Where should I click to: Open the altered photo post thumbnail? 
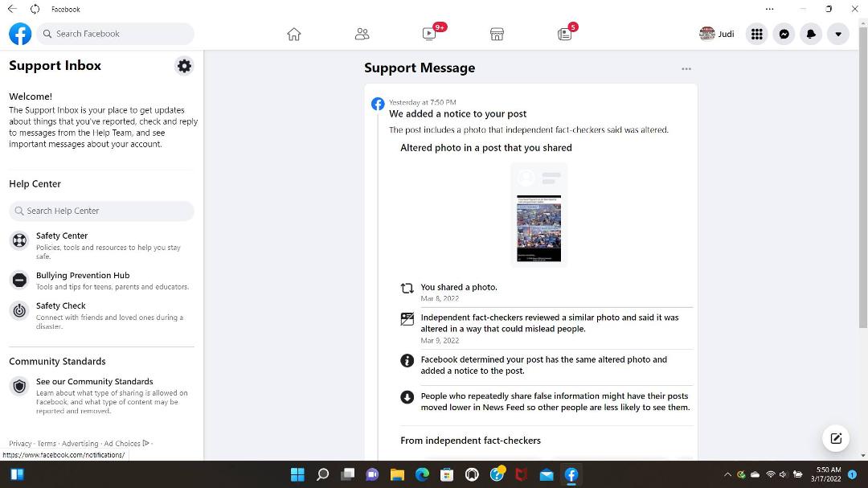538,215
